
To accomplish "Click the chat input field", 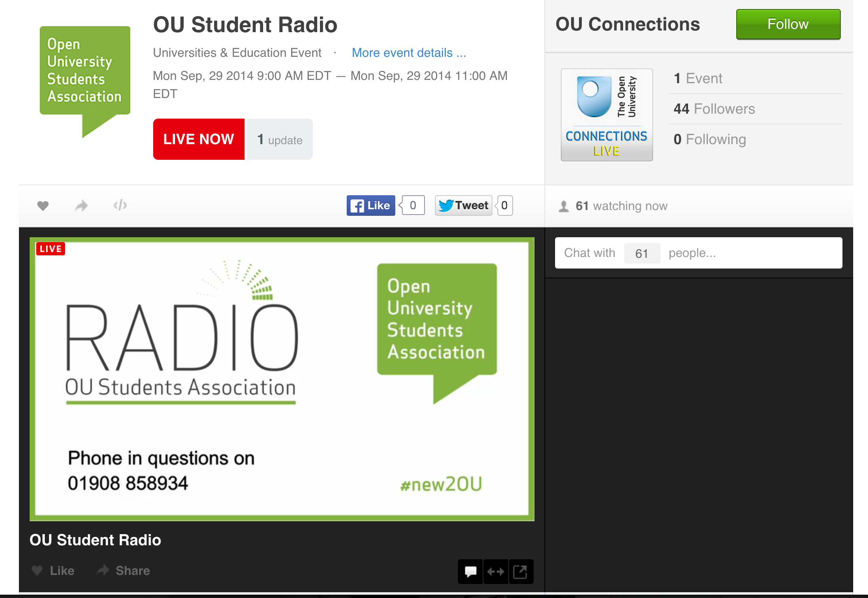I will point(698,253).
